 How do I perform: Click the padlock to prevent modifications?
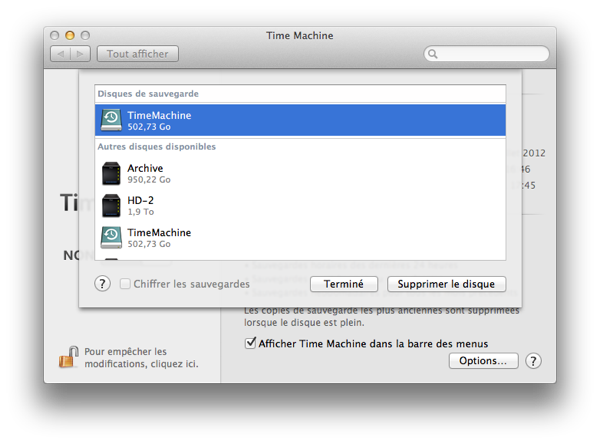pyautogui.click(x=68, y=356)
